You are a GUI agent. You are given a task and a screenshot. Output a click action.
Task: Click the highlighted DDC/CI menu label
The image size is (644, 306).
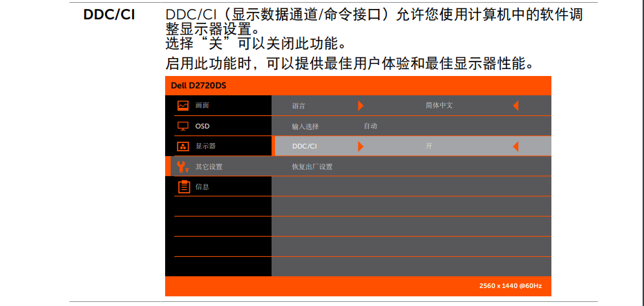tap(305, 146)
